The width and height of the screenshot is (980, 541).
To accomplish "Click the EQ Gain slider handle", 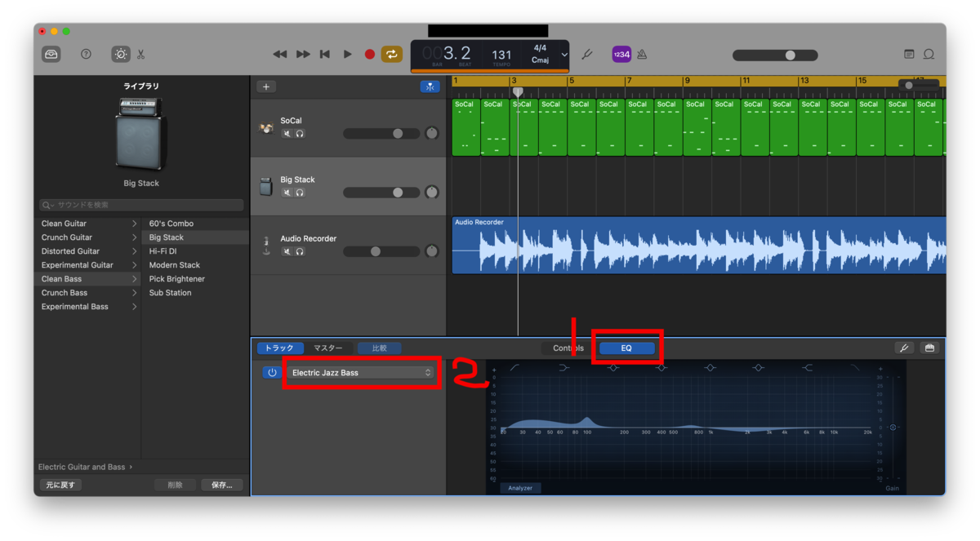I will pos(893,428).
